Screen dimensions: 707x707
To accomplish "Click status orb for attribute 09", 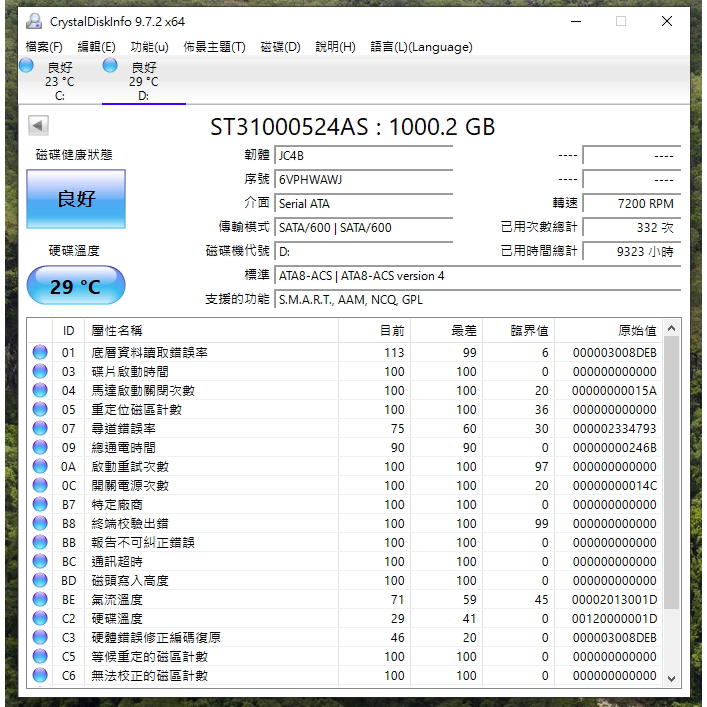I will tap(40, 447).
